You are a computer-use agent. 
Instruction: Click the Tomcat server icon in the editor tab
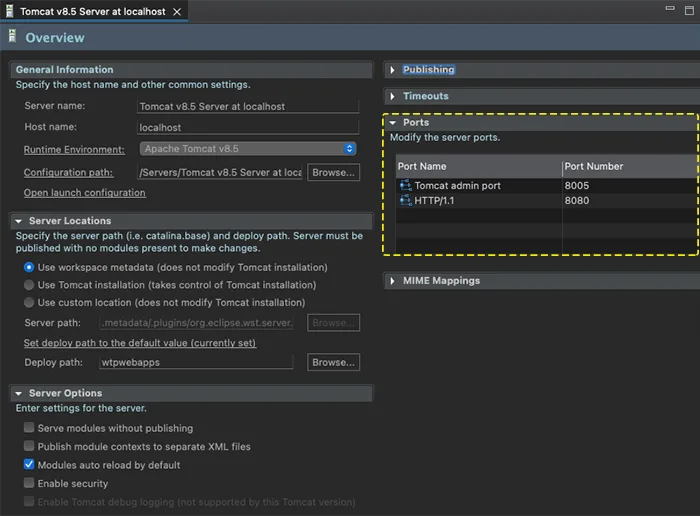click(9, 11)
